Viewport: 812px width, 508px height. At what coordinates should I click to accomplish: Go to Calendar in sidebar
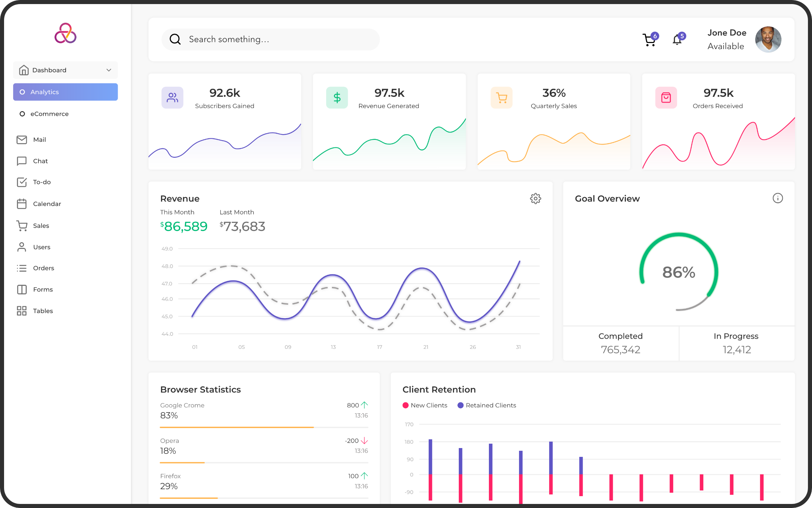(x=47, y=204)
